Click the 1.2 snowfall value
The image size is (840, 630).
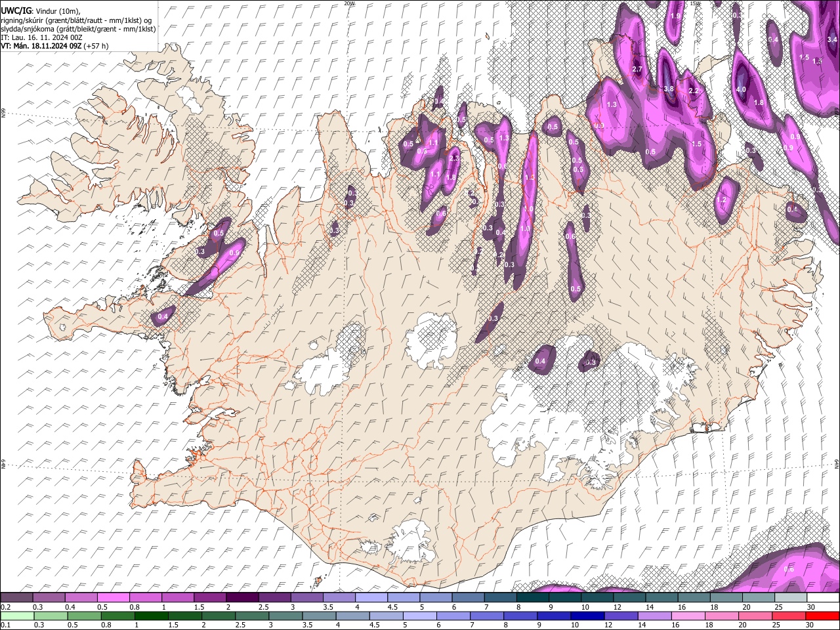tap(723, 200)
